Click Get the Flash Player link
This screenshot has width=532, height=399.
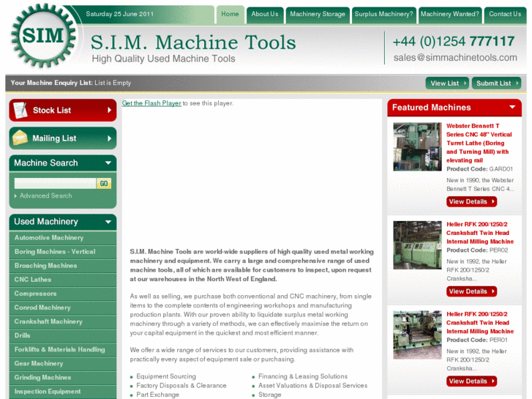coord(151,103)
